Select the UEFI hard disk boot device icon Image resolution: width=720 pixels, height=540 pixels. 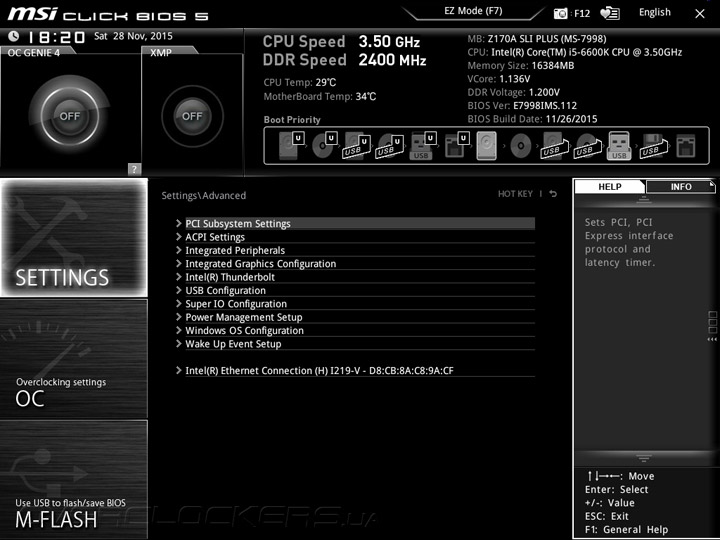click(x=292, y=146)
